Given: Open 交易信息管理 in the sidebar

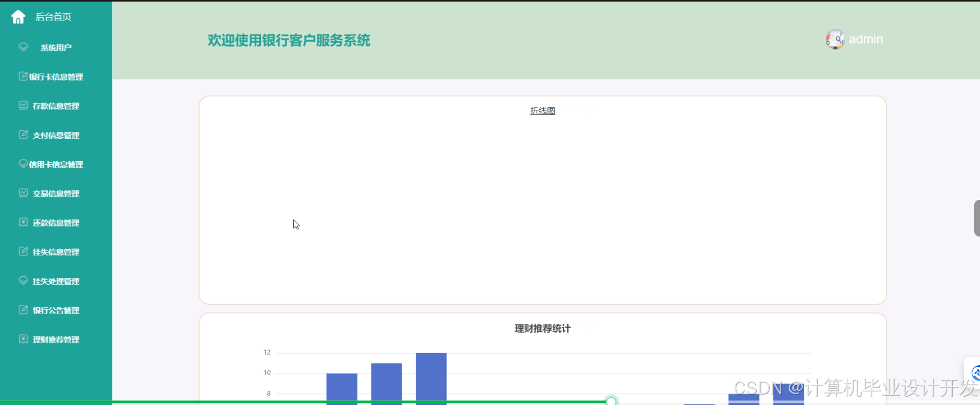Looking at the screenshot, I should pos(56,194).
